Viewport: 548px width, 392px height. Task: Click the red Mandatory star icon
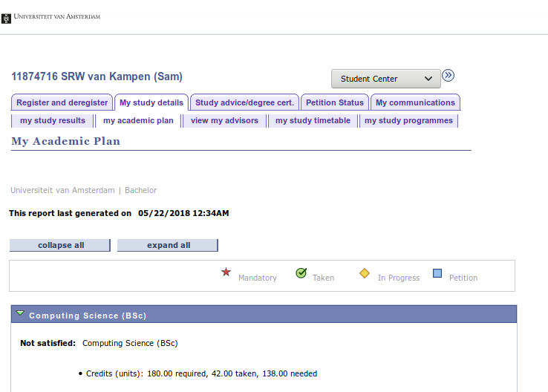click(x=226, y=272)
